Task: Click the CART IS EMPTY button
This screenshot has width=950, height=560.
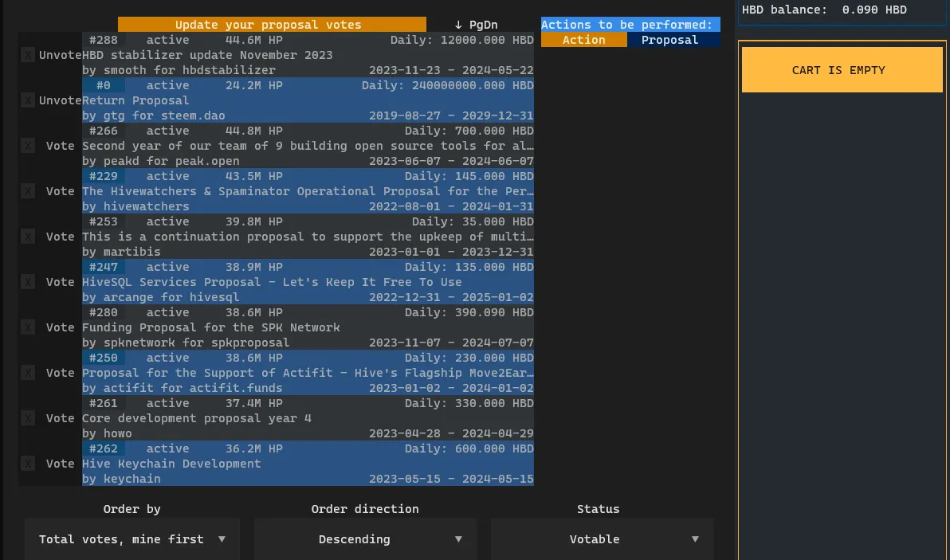Action: click(x=842, y=70)
